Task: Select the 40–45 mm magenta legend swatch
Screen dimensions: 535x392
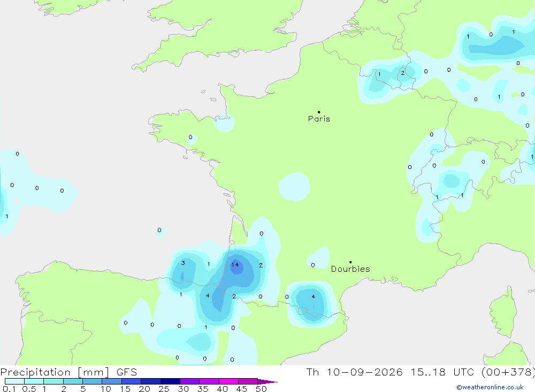Action: pos(228,381)
